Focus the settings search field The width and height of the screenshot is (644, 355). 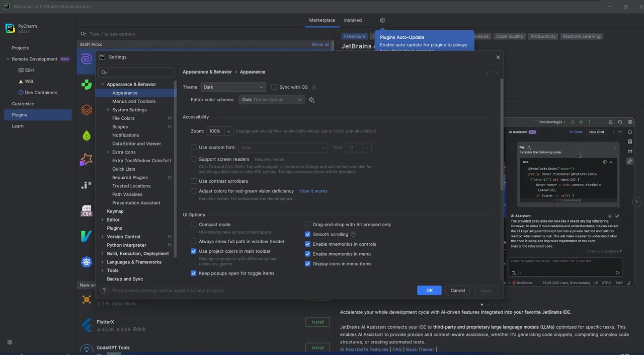tap(138, 72)
